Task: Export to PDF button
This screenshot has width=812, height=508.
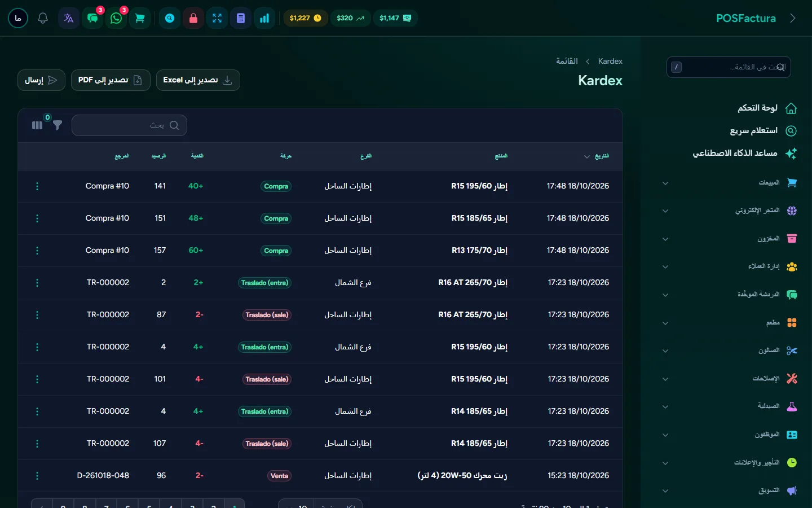Action: (111, 80)
